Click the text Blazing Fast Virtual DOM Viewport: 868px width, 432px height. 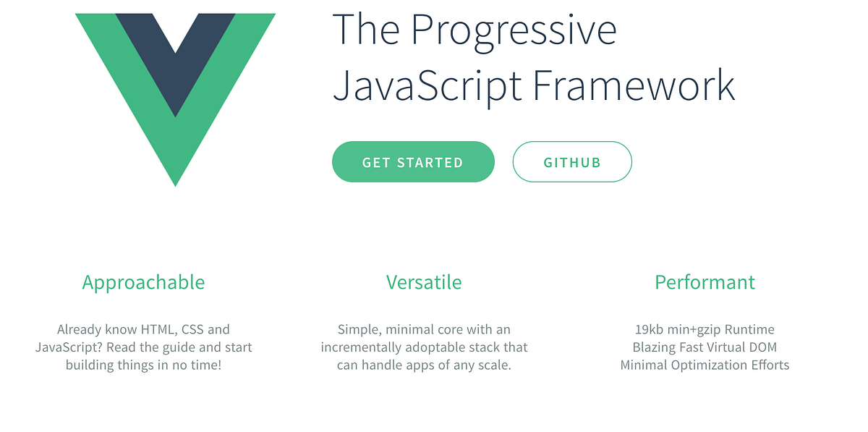point(705,347)
